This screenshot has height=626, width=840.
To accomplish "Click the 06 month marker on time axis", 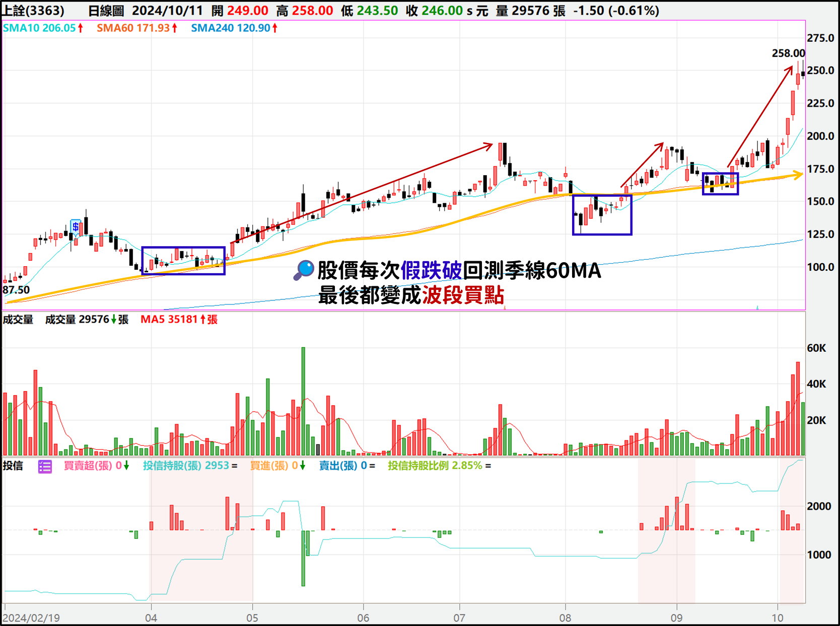I will point(363,618).
